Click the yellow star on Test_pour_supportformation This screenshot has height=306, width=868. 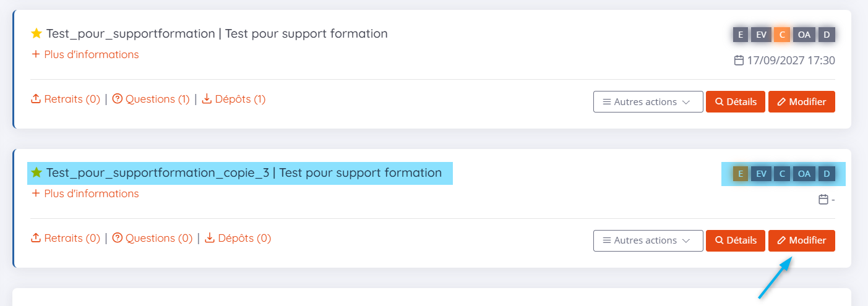pos(37,33)
